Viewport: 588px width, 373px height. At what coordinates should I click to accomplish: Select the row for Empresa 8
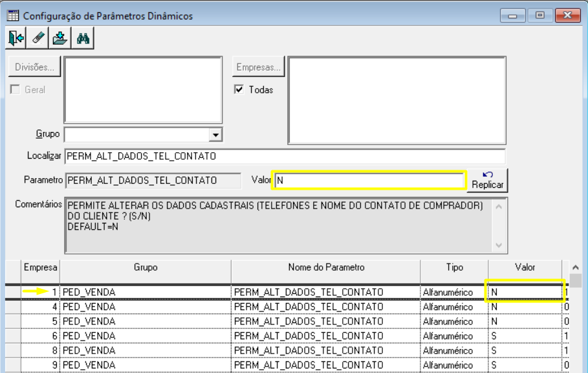pyautogui.click(x=287, y=350)
